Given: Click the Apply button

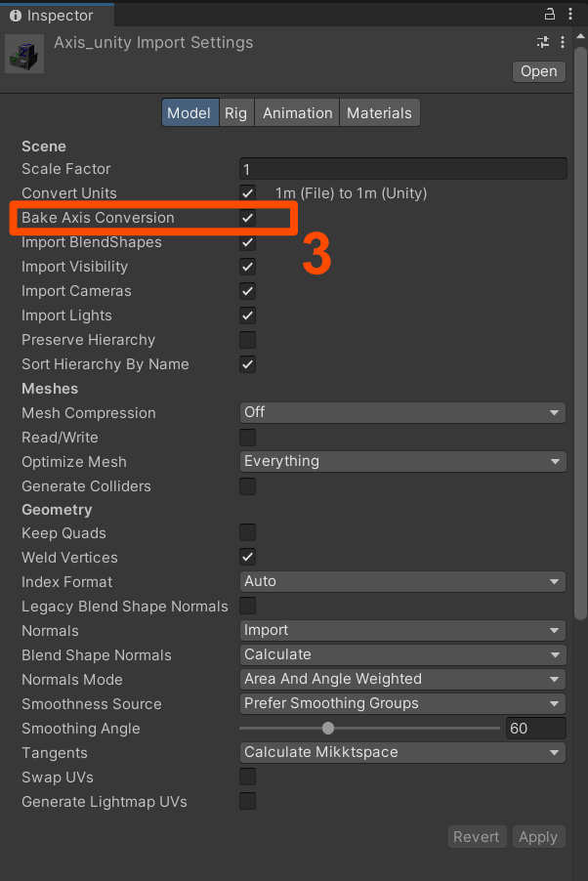Looking at the screenshot, I should pos(537,837).
